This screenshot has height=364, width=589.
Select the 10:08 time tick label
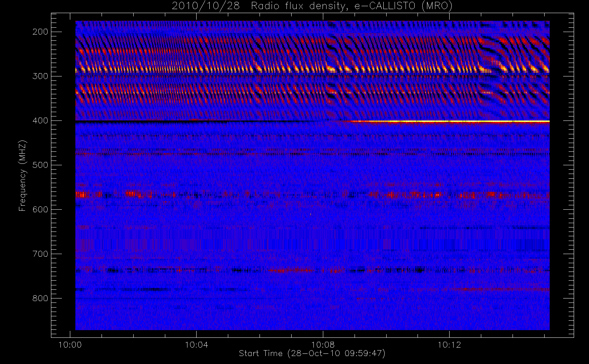click(x=323, y=345)
